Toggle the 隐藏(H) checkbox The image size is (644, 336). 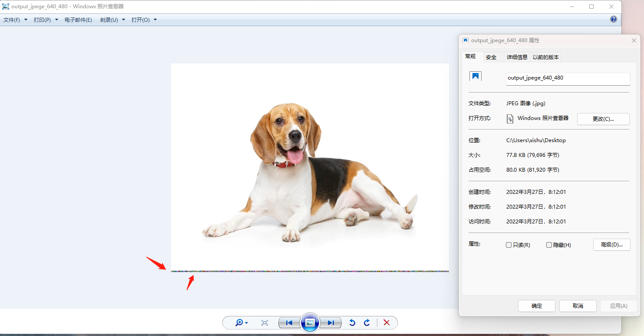click(549, 245)
